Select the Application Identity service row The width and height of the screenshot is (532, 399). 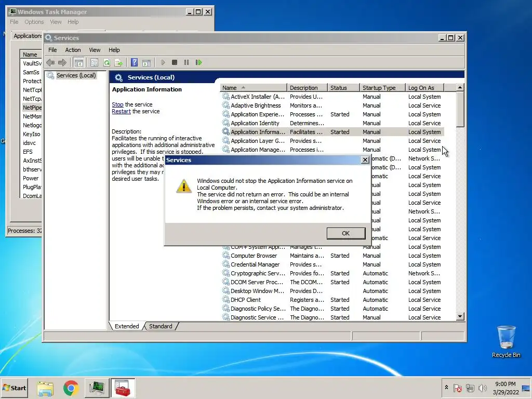(x=332, y=123)
